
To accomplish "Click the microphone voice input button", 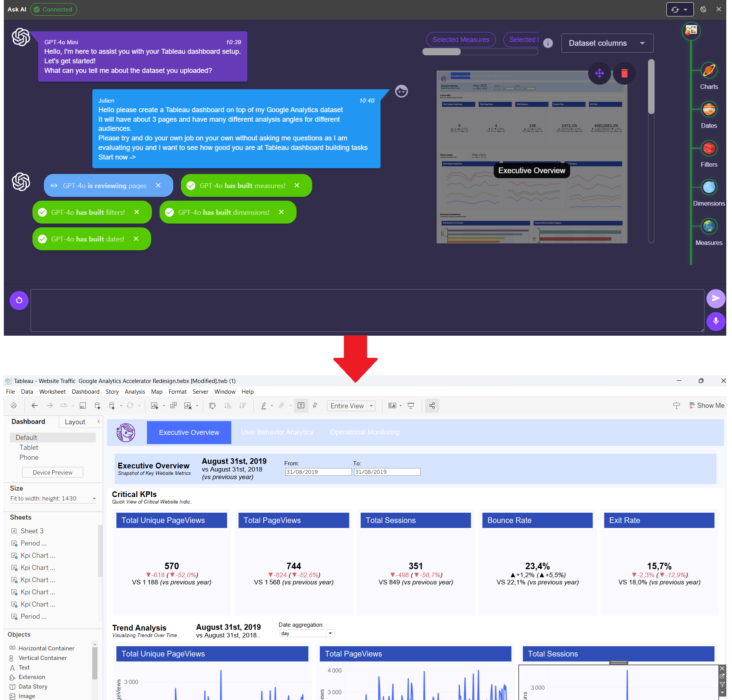I will 716,321.
